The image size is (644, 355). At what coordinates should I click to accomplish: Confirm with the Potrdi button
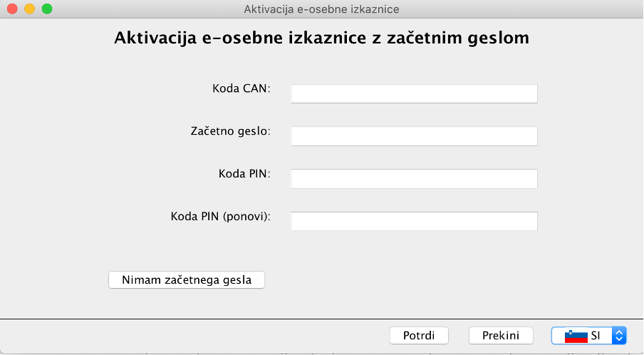419,336
